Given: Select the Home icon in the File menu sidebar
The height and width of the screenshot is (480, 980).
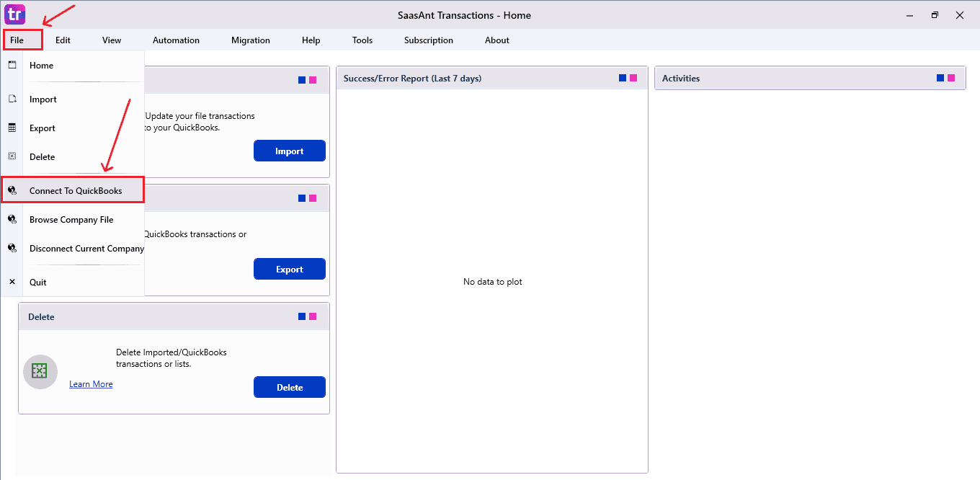Looking at the screenshot, I should click(12, 65).
